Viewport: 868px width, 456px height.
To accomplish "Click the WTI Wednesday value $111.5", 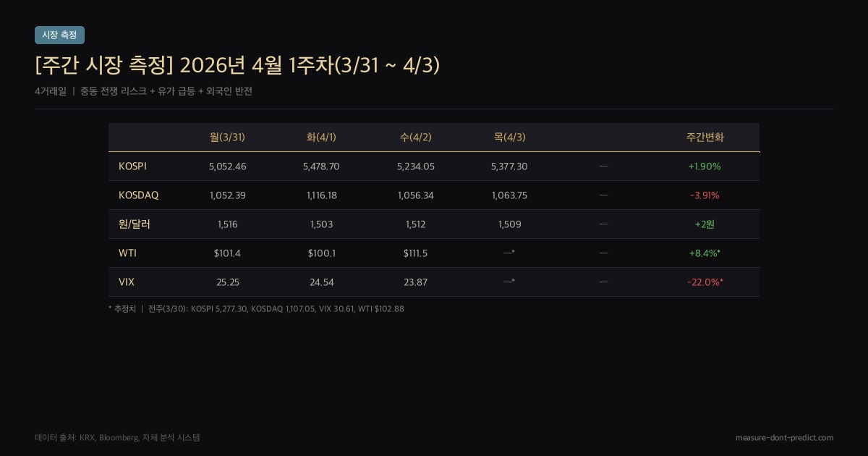I will (x=415, y=253).
